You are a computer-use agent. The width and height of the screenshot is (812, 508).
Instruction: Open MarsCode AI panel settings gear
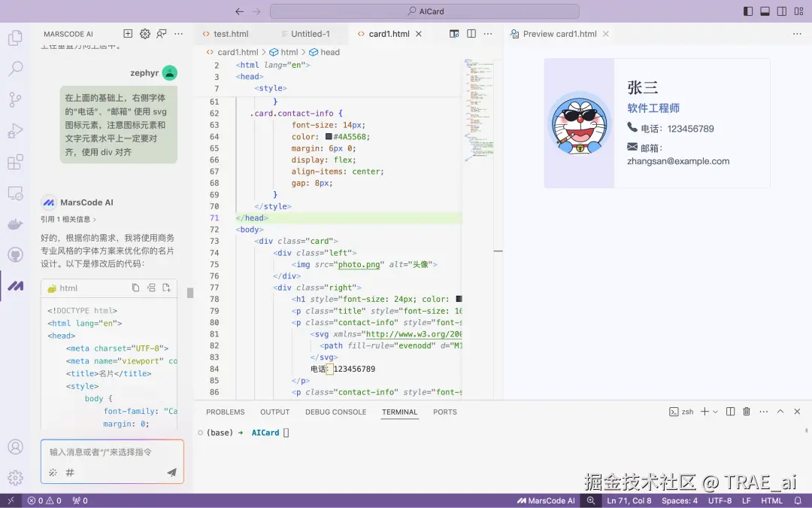pos(145,34)
